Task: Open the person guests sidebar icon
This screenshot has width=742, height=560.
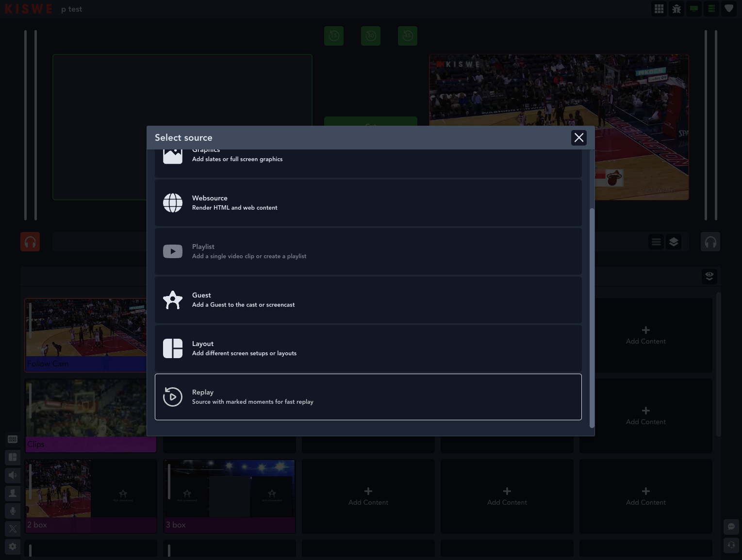Action: 13,493
